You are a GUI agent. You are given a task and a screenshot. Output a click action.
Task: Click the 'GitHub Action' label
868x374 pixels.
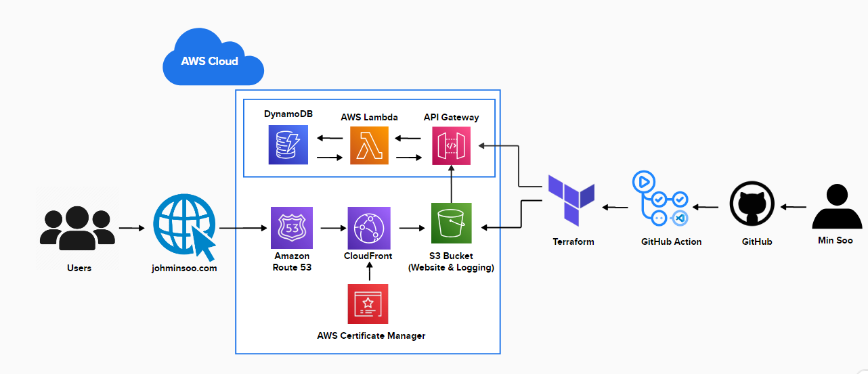pos(672,241)
